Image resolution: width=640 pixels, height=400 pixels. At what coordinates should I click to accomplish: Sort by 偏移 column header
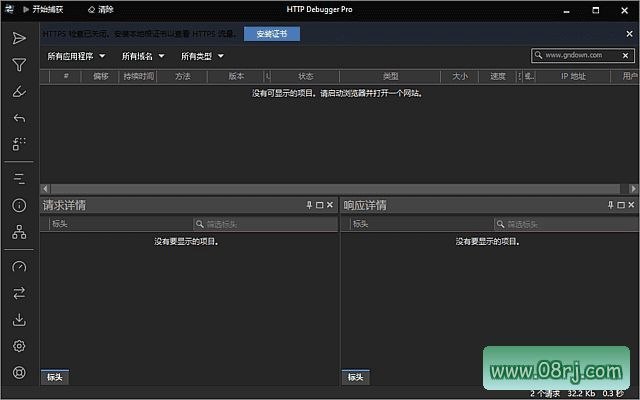(100, 76)
